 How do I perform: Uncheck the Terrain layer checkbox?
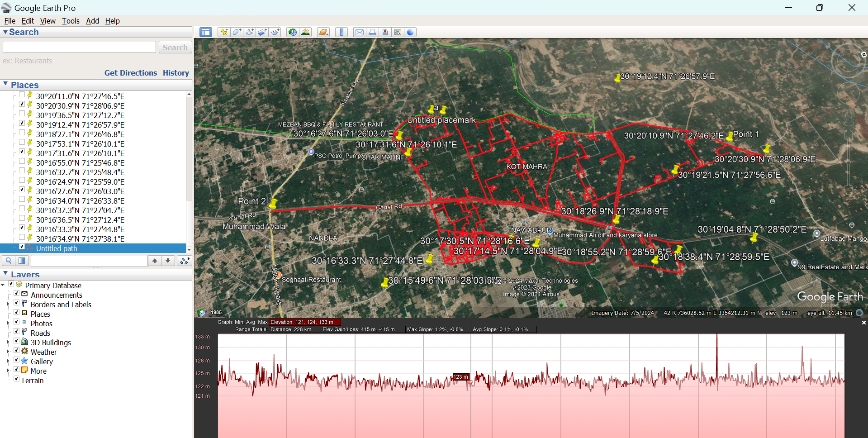tap(16, 379)
